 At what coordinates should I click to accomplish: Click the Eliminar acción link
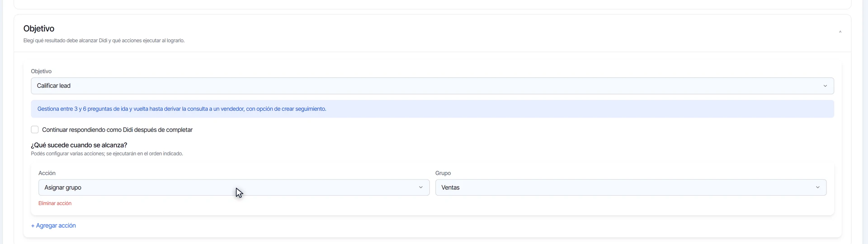pyautogui.click(x=55, y=203)
